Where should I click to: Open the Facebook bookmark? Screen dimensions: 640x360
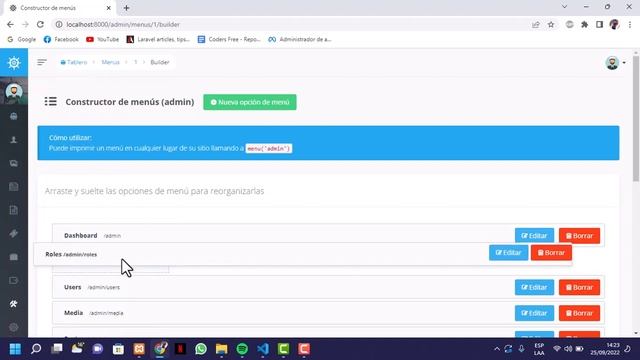click(61, 39)
